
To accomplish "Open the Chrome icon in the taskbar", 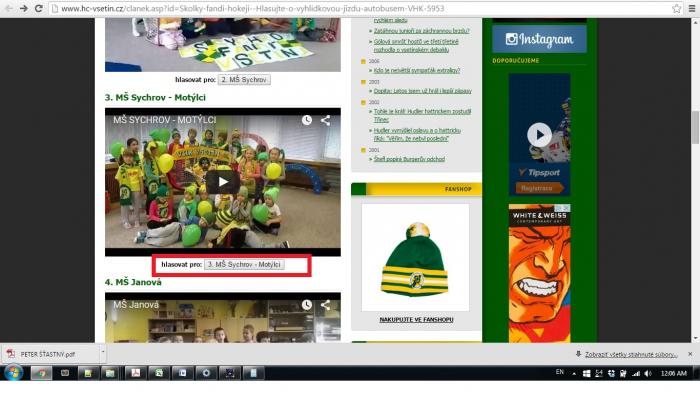I will coord(41,373).
